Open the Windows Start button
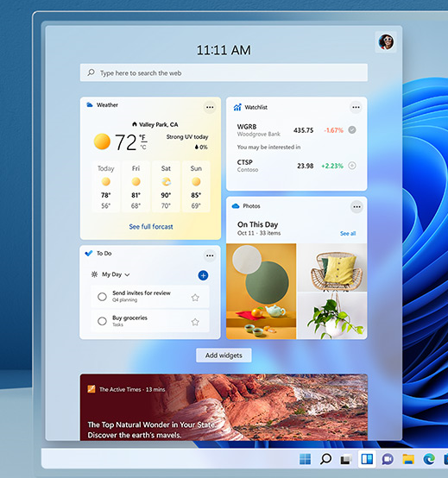 pos(305,459)
